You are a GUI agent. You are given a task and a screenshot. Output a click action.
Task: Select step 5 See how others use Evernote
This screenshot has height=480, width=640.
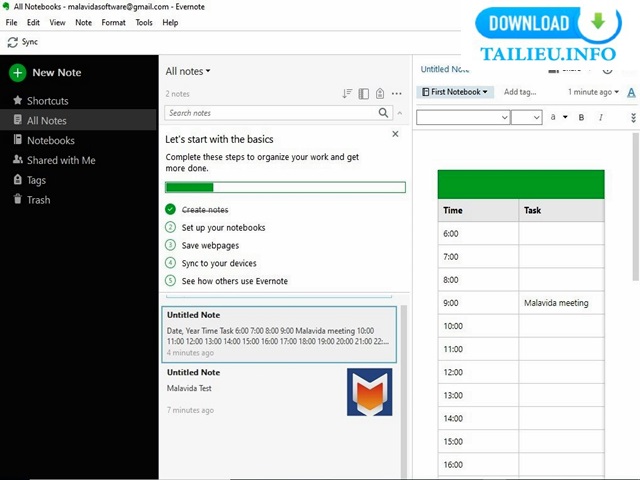pos(226,281)
